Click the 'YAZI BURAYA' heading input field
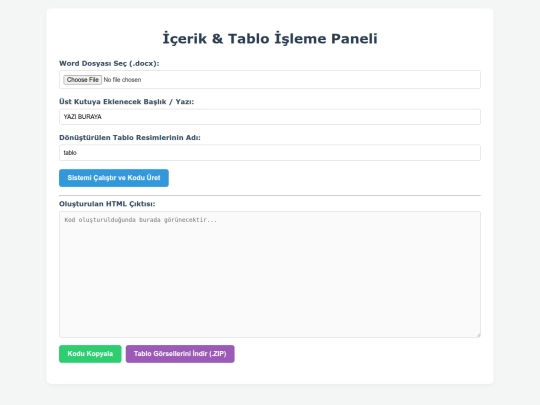Screen dimensions: 540x405 click(x=270, y=117)
